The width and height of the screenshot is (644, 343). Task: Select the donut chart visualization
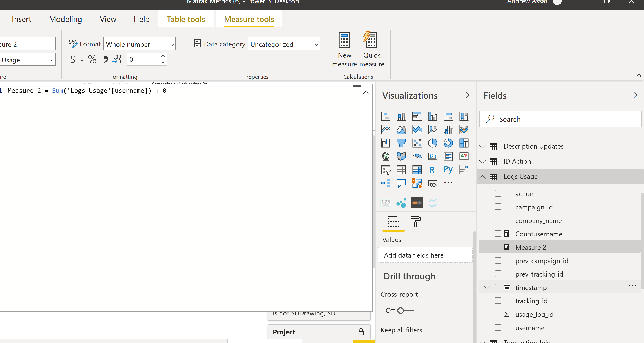[x=448, y=143]
